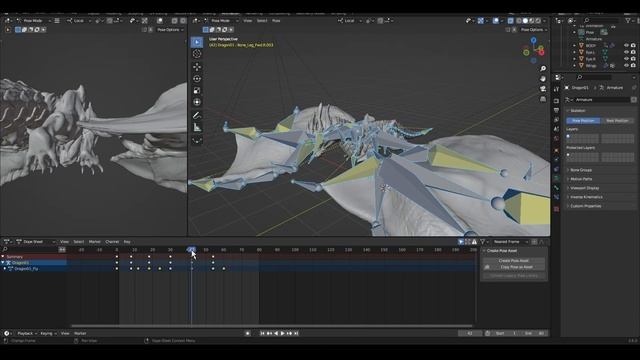Toggle X-ray display in right viewport header
Screen dimensions: 640x360
coord(511,20)
